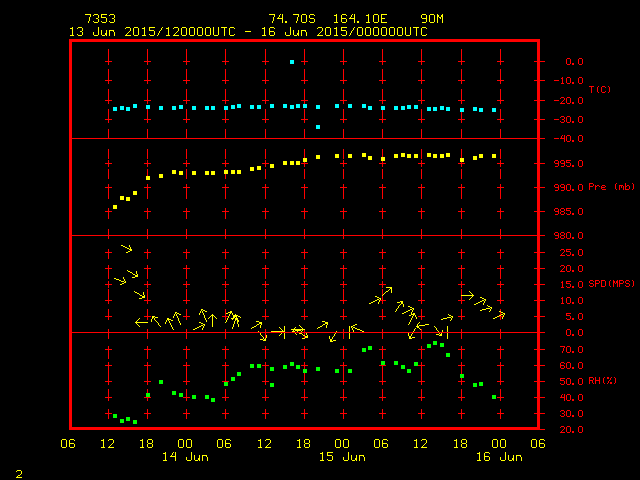Click the outlier cyan point near 0.0
Screen dimensions: 640x480
click(x=292, y=62)
